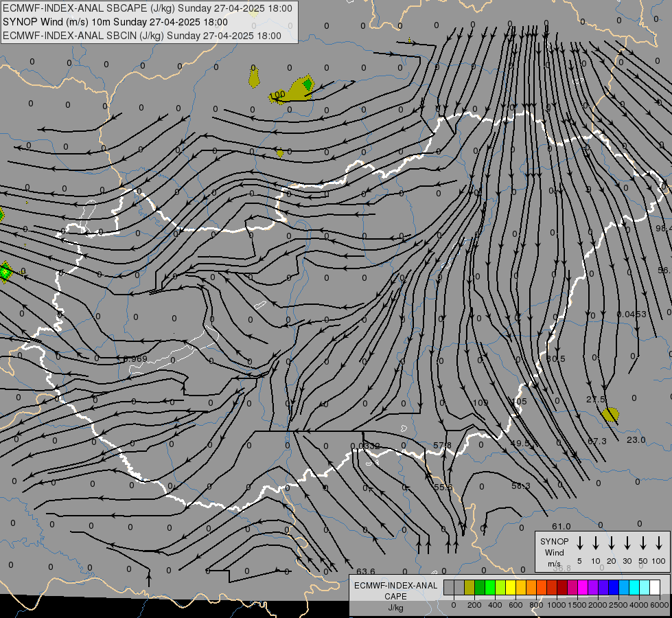The width and height of the screenshot is (672, 618).
Task: Click the ECMWF-INDEX-ANAL SBCAPE title line
Action: tap(148, 8)
